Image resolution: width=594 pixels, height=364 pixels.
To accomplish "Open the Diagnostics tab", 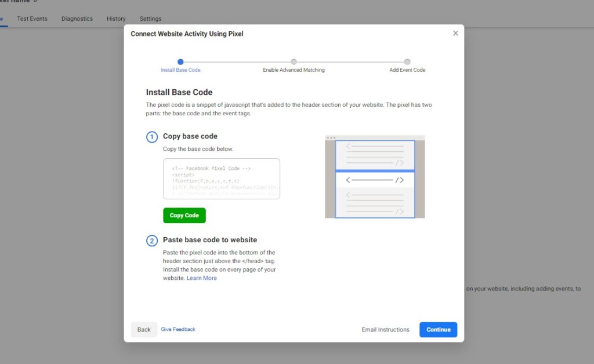I will click(x=77, y=19).
